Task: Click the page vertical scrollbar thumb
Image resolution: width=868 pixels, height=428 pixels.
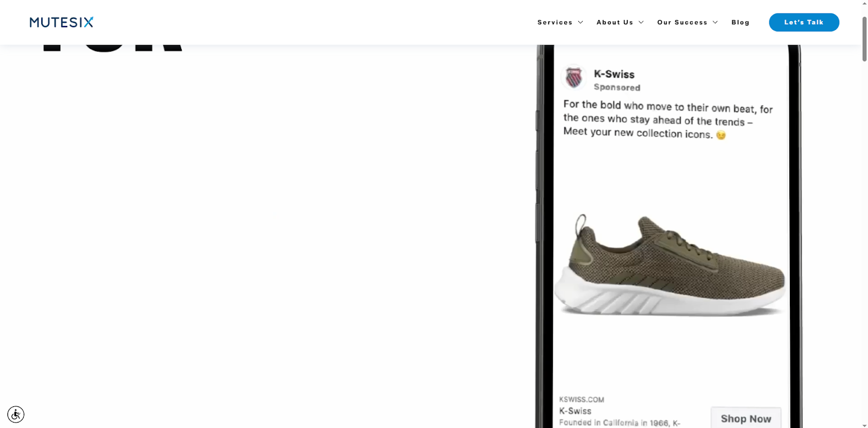Action: click(x=864, y=39)
